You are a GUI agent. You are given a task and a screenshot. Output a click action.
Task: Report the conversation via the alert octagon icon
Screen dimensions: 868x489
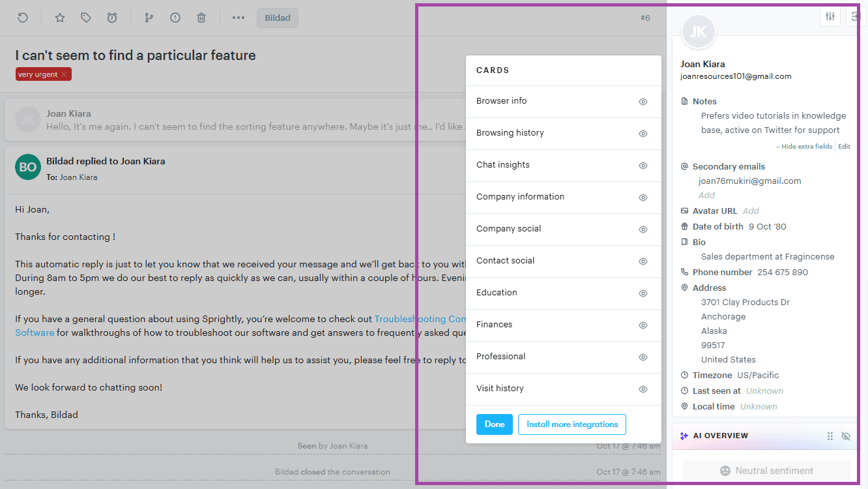click(x=175, y=18)
